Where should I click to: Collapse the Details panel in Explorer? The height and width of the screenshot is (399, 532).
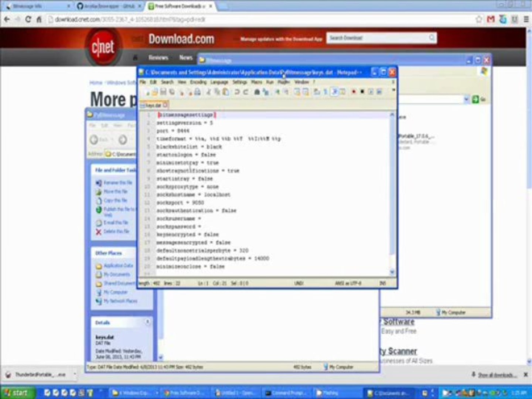tap(147, 322)
